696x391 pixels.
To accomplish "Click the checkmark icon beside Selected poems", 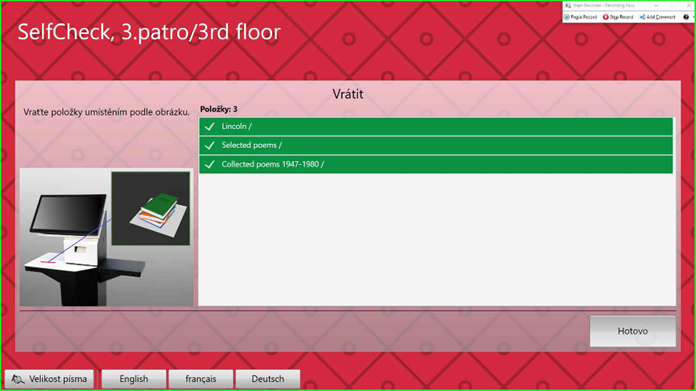I will [210, 145].
